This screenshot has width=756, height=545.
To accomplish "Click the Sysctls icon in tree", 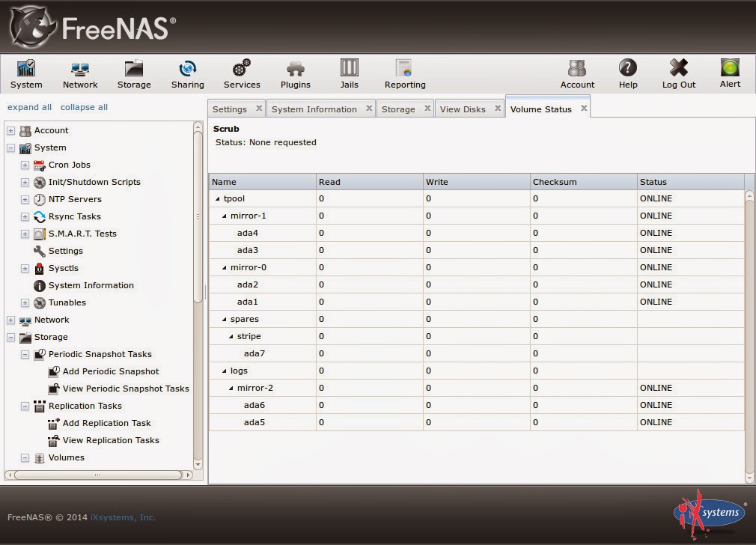I will (x=40, y=269).
